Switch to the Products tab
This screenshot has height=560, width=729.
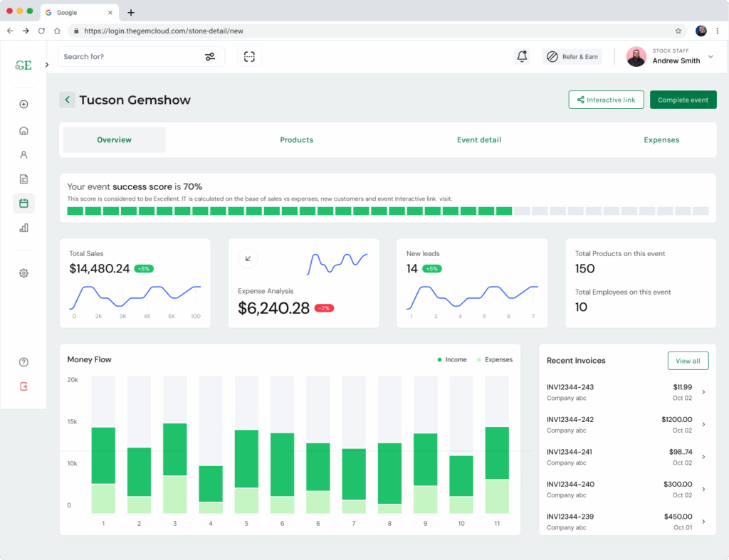pos(296,140)
